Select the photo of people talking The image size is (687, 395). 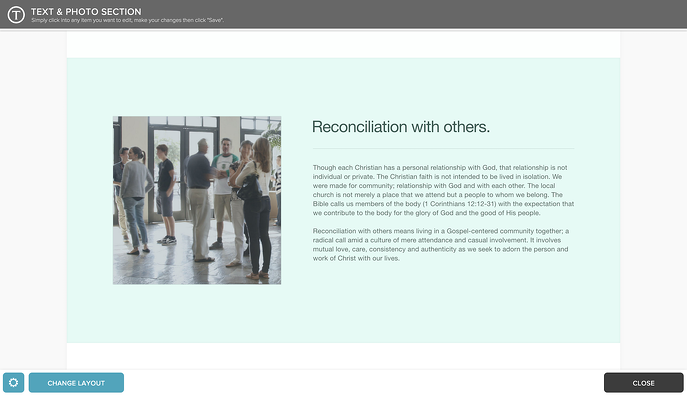197,200
